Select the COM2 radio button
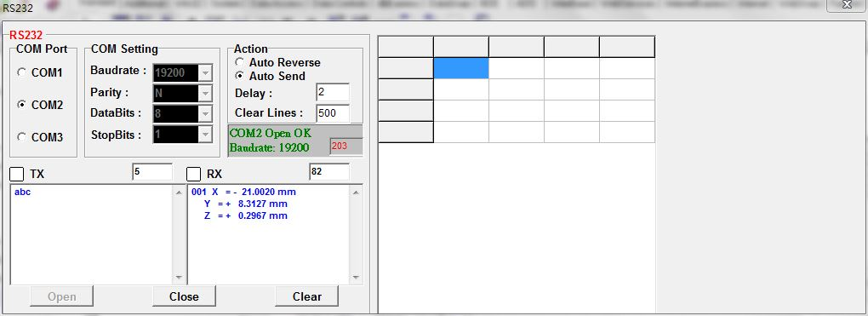This screenshot has width=868, height=316. tap(21, 105)
